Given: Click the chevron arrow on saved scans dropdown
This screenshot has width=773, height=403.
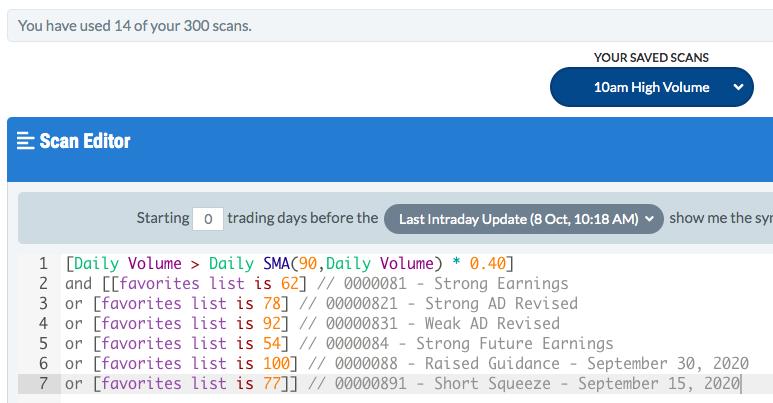Looking at the screenshot, I should [x=738, y=87].
